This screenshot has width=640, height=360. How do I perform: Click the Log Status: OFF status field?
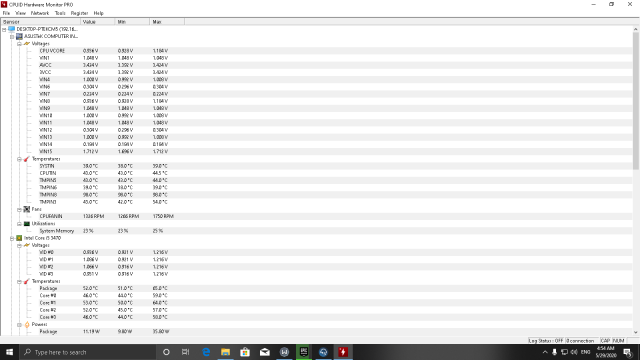point(546,340)
